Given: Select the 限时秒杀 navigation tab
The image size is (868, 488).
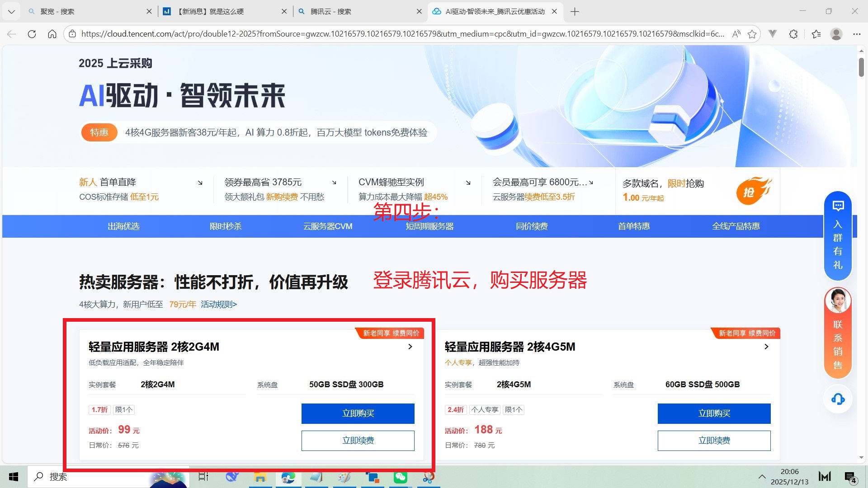Looking at the screenshot, I should click(x=226, y=226).
